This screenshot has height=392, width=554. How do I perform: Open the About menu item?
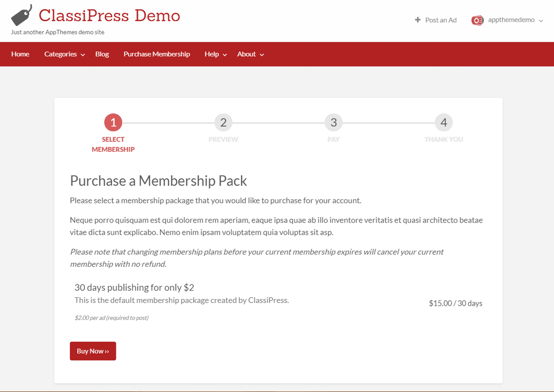[x=247, y=54]
